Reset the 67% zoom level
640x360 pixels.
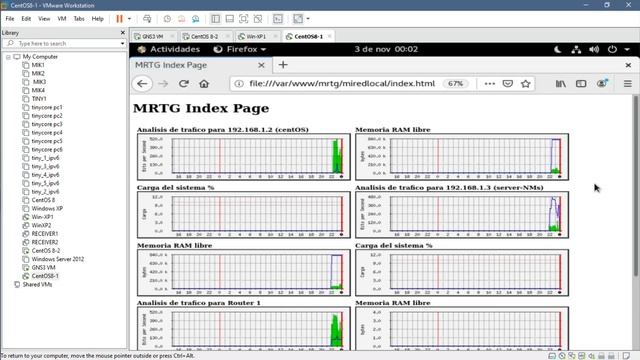click(x=455, y=84)
